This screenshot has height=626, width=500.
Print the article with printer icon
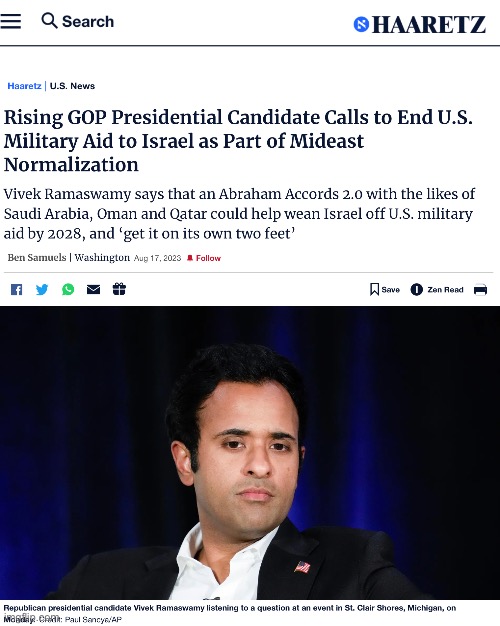pos(480,289)
